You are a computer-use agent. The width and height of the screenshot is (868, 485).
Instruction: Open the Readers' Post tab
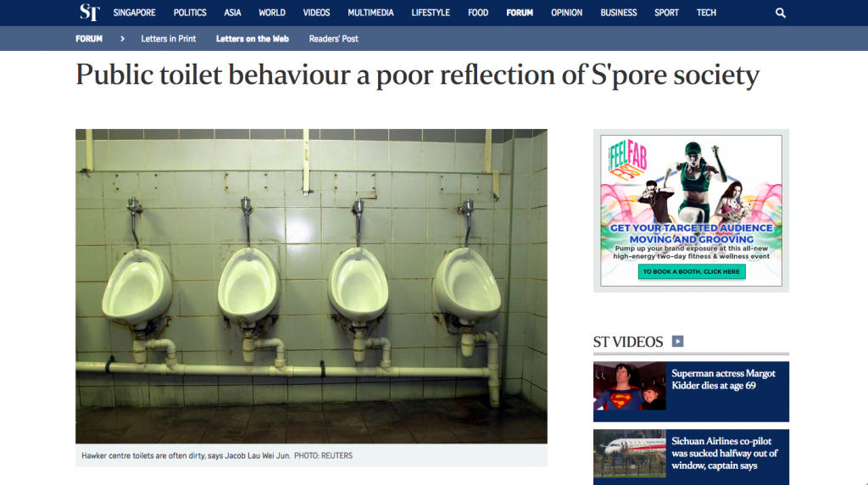click(x=334, y=39)
